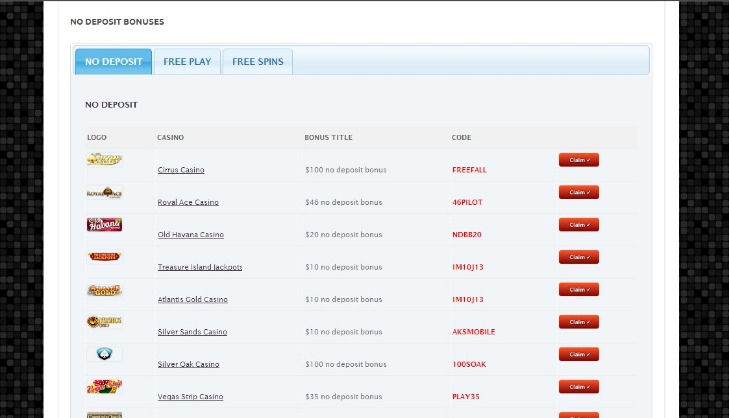Click Silver Oak's $100 no deposit bonus text
The width and height of the screenshot is (729, 418).
click(346, 364)
